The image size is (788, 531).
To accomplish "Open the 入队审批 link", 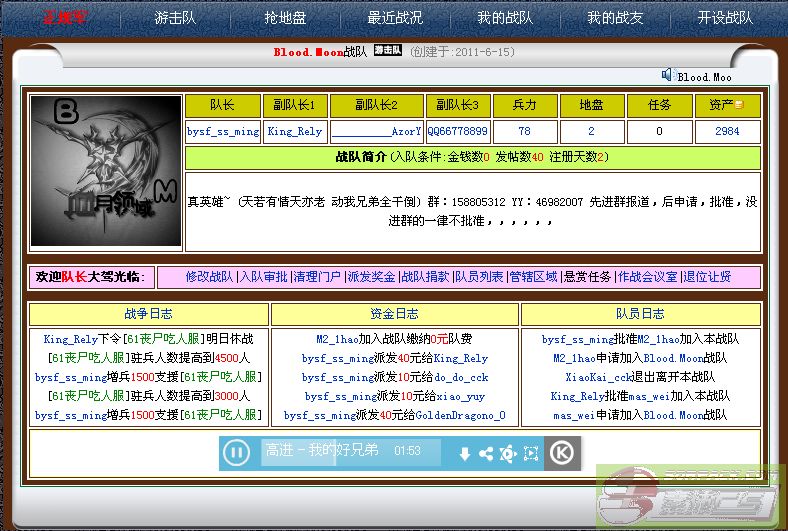I will point(264,277).
